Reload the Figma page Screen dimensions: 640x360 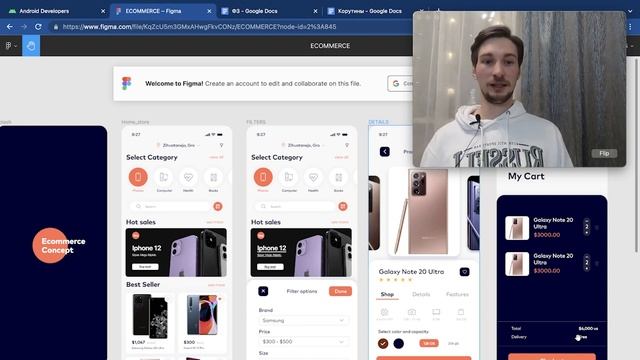[x=38, y=27]
